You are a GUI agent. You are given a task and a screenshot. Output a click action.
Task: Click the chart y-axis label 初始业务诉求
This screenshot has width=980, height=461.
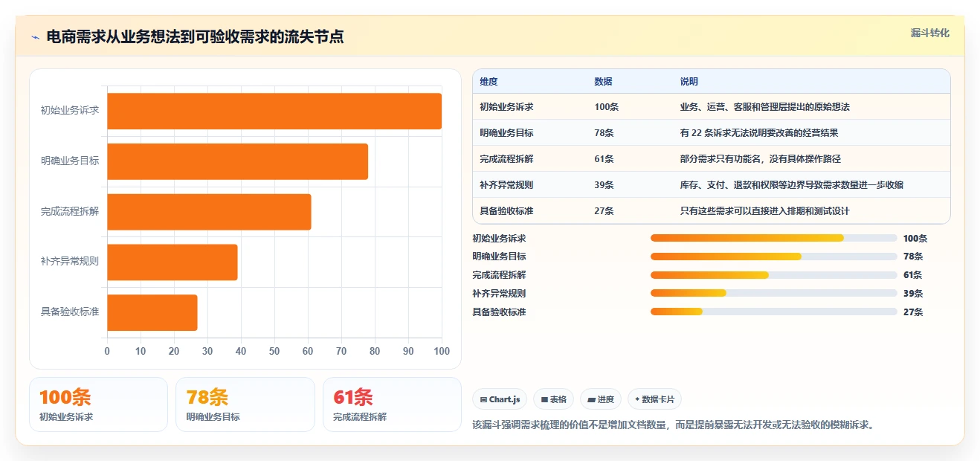(70, 111)
